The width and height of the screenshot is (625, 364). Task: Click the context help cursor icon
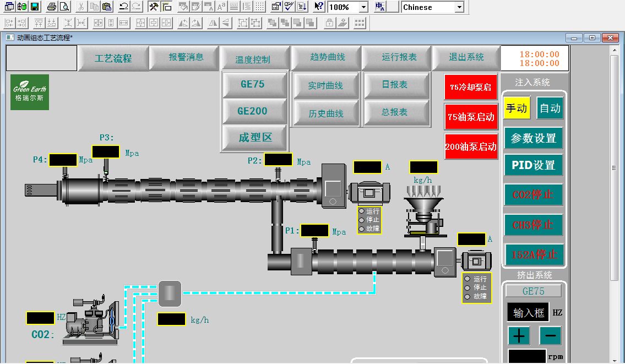319,7
